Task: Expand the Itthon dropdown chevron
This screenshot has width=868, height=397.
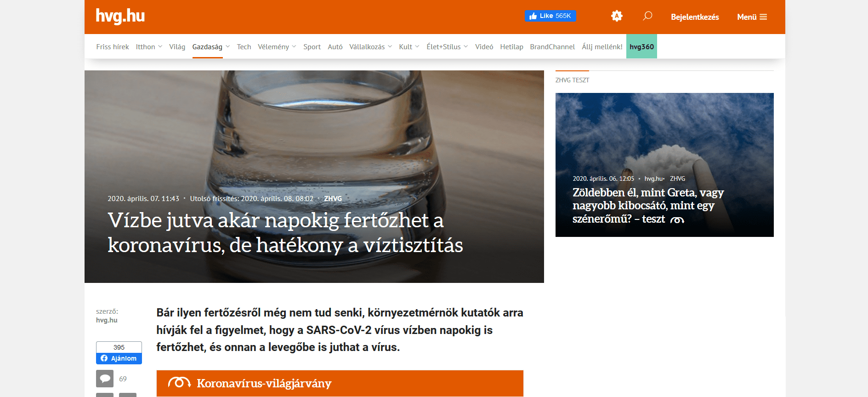Action: (160, 46)
